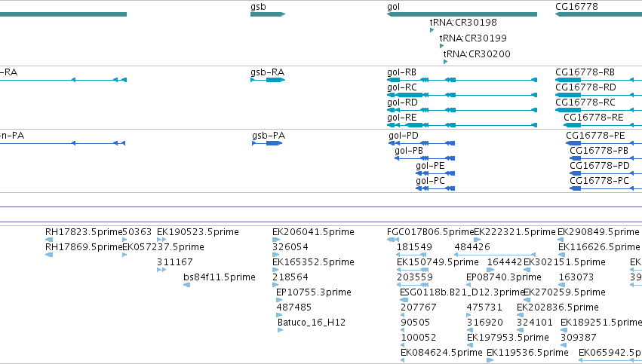Click the gol-PB protein label

click(x=409, y=151)
